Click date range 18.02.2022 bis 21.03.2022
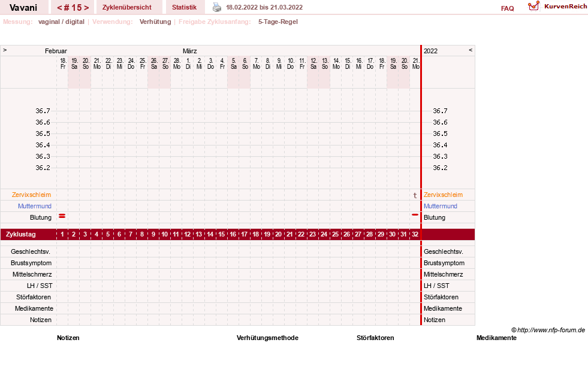Viewport: 588px width, 373px height. [x=264, y=8]
